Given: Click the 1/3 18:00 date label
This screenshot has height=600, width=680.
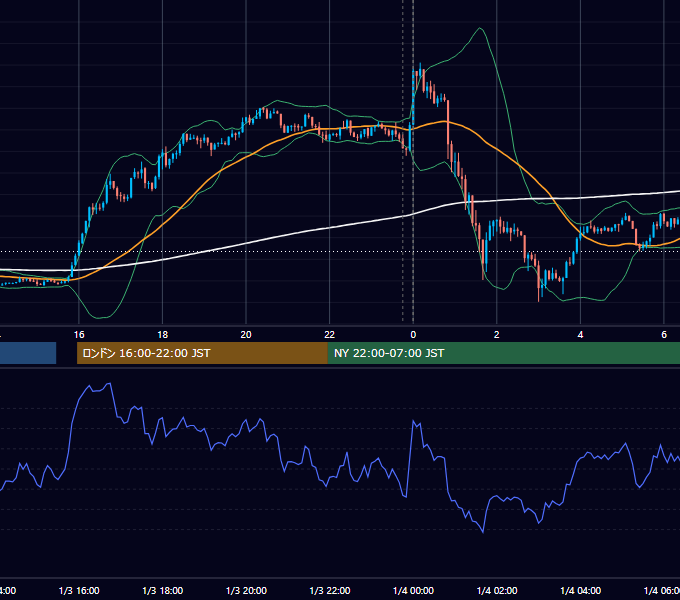Looking at the screenshot, I should click(x=163, y=590).
